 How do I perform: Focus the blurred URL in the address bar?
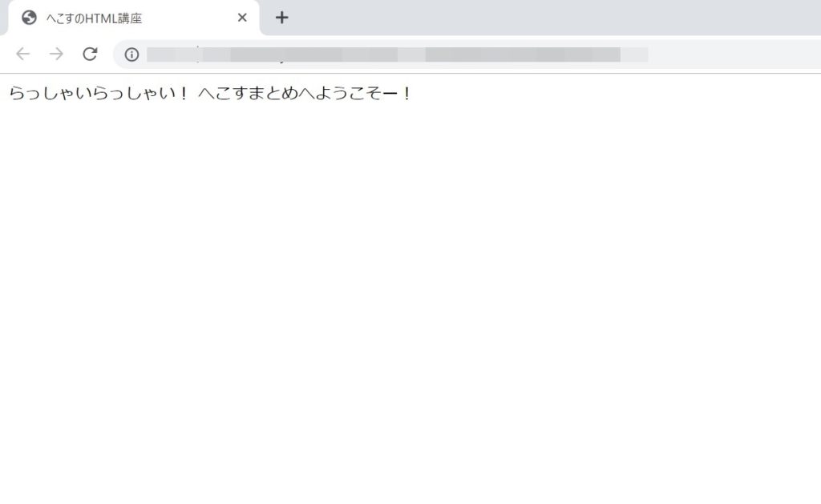tap(398, 54)
